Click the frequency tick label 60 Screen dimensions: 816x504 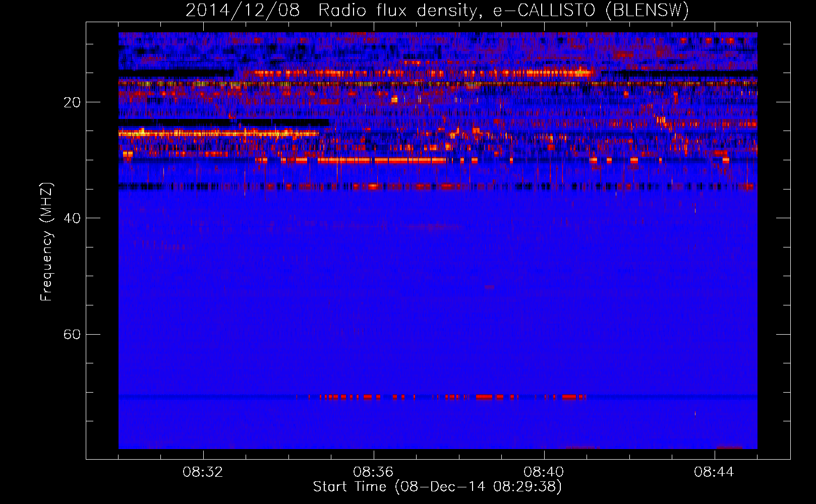coord(72,334)
